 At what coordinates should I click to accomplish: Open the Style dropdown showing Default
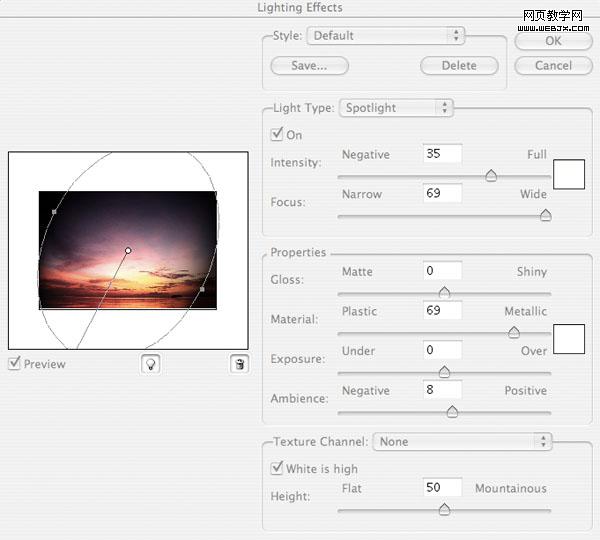click(386, 36)
